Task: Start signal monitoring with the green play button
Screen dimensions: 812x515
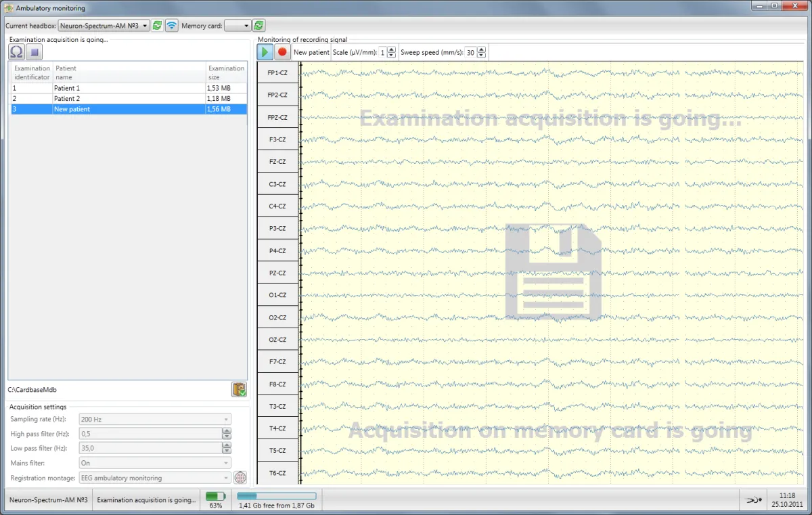Action: 265,52
